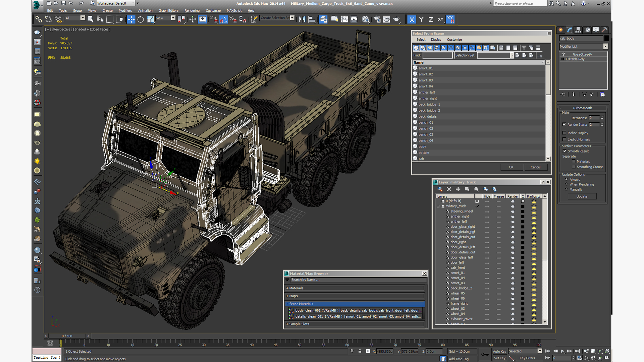Click Delete layer X icon in Layer dialog
The image size is (644, 362).
[x=449, y=189]
